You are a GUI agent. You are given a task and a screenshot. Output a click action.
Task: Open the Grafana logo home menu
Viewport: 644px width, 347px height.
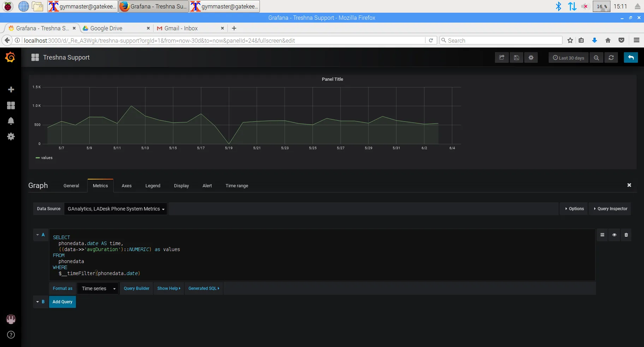tap(10, 57)
